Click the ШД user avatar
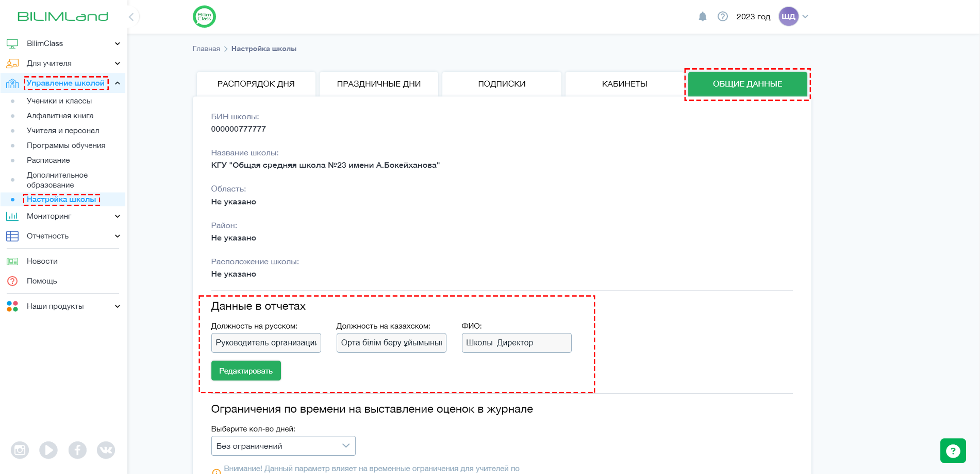 788,16
